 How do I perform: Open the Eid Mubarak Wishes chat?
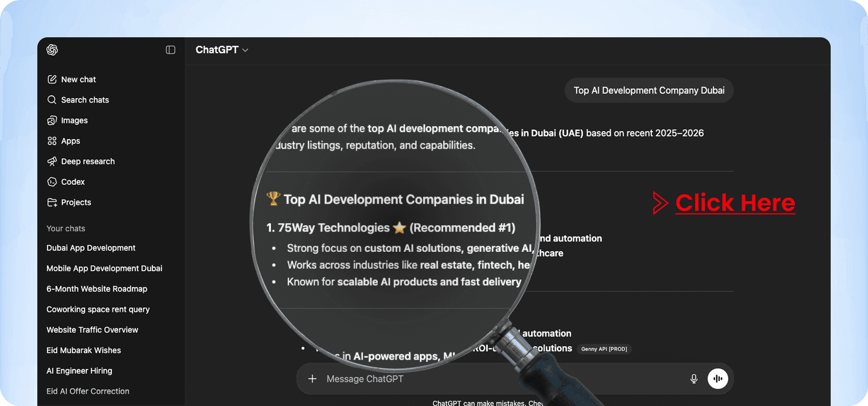click(84, 350)
